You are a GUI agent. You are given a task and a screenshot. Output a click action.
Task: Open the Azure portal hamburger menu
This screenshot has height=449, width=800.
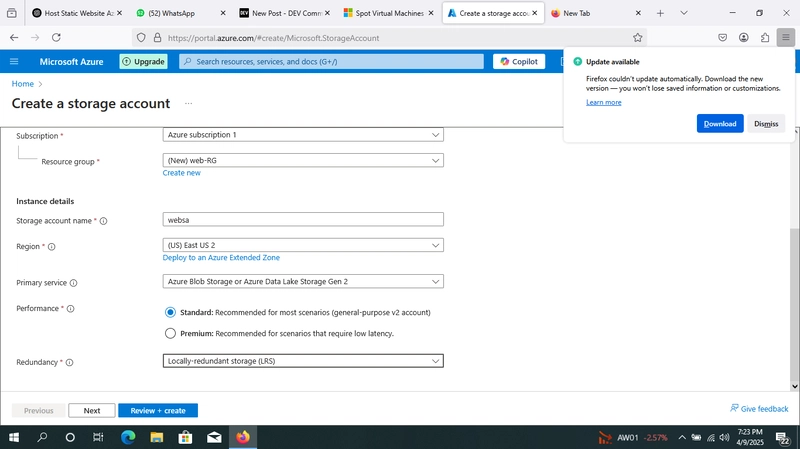tap(14, 61)
